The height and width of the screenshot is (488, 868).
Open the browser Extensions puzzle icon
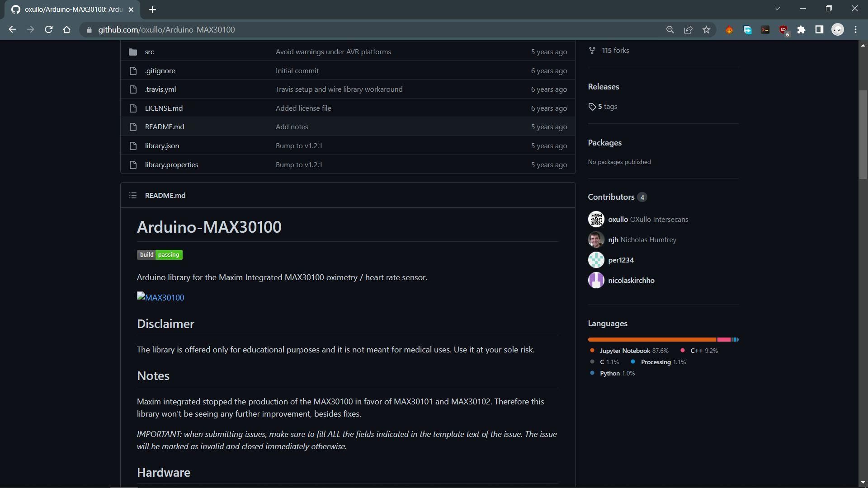click(x=801, y=30)
